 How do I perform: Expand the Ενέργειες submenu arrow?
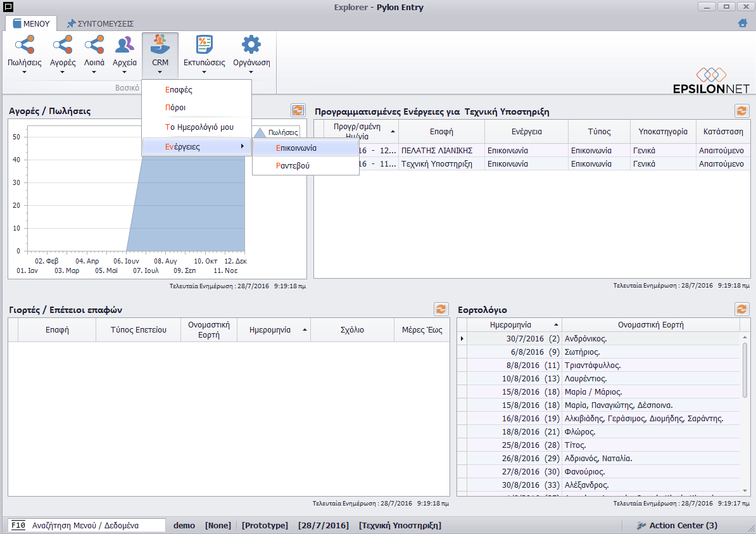(x=242, y=146)
